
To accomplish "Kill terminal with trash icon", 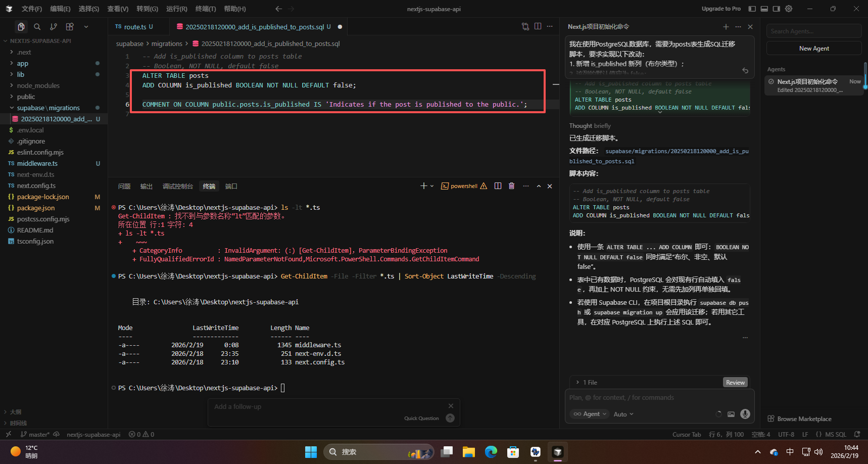I will [511, 186].
